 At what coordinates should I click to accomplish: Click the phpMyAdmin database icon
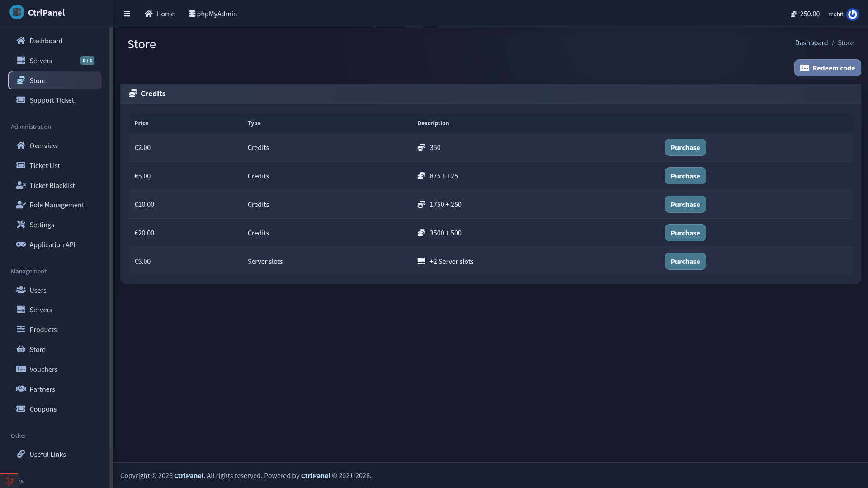pyautogui.click(x=192, y=14)
